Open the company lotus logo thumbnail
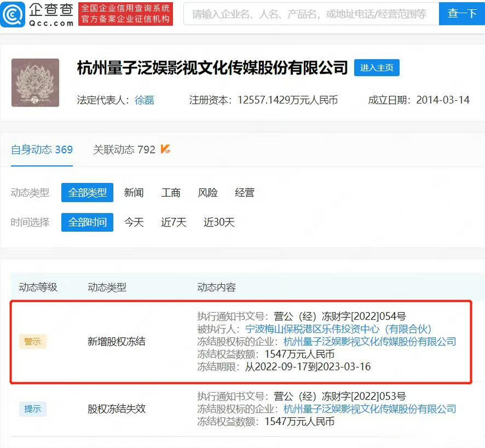The width and height of the screenshot is (485, 448). coord(35,83)
